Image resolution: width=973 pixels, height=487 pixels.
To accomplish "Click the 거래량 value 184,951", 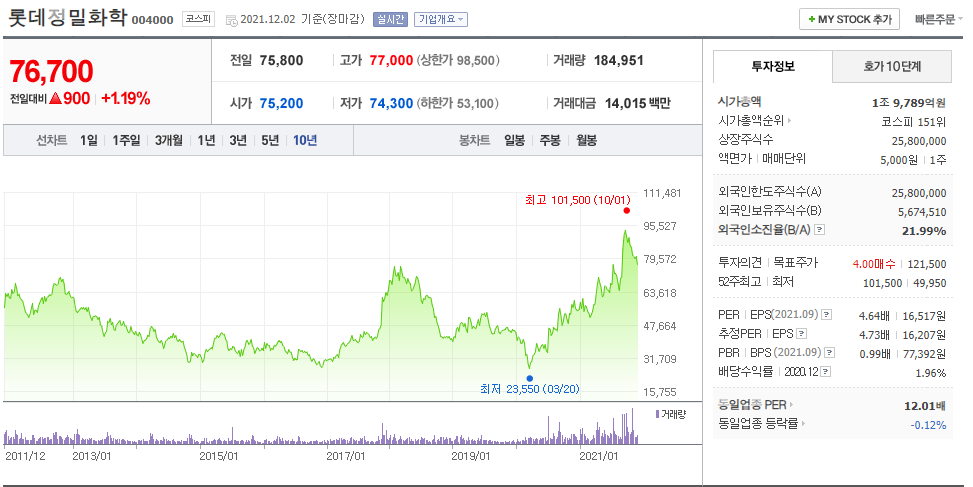I will (x=619, y=60).
